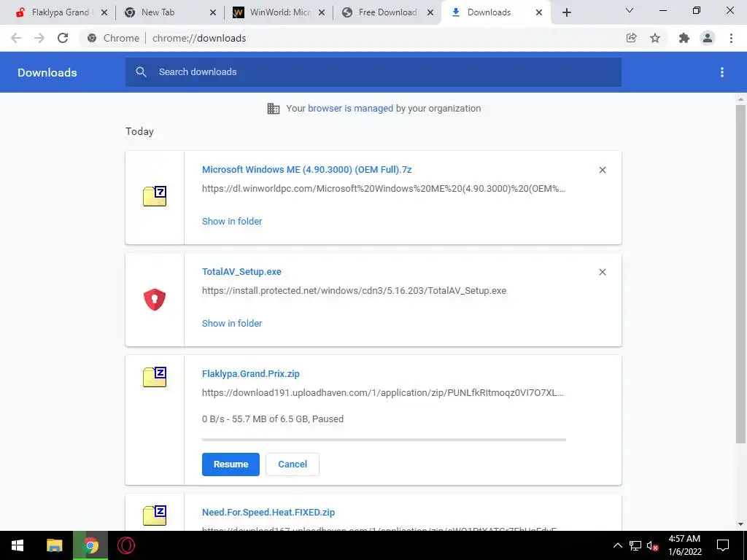Image resolution: width=747 pixels, height=560 pixels.
Task: Close the Free Download tab
Action: [x=430, y=13]
